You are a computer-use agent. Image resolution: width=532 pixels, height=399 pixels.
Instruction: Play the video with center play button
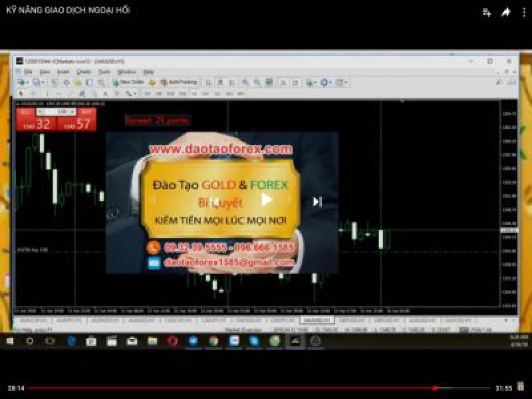(x=267, y=200)
